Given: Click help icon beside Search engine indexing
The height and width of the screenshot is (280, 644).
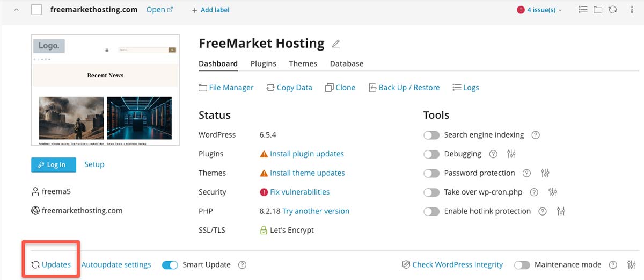Looking at the screenshot, I should tap(535, 135).
